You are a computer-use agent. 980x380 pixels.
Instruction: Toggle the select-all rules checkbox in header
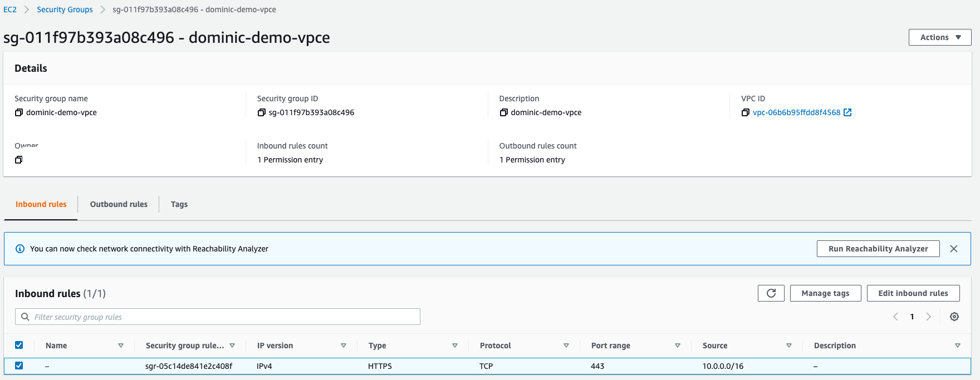tap(19, 345)
